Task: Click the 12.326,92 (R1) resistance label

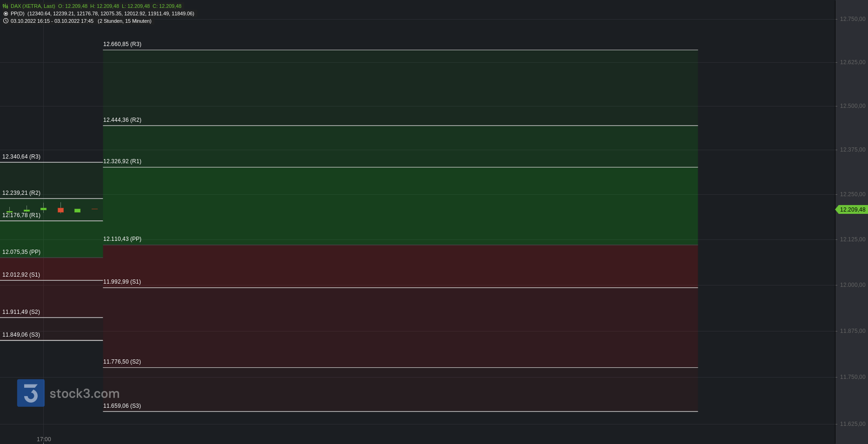Action: click(x=122, y=161)
